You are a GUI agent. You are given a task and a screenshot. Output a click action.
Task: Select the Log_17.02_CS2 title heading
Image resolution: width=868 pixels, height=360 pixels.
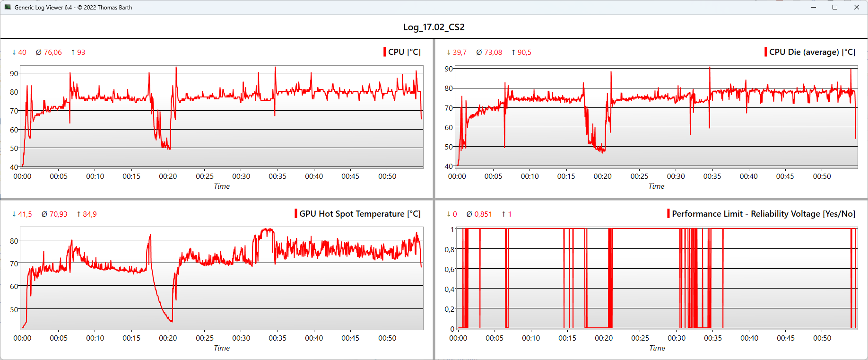coord(434,27)
